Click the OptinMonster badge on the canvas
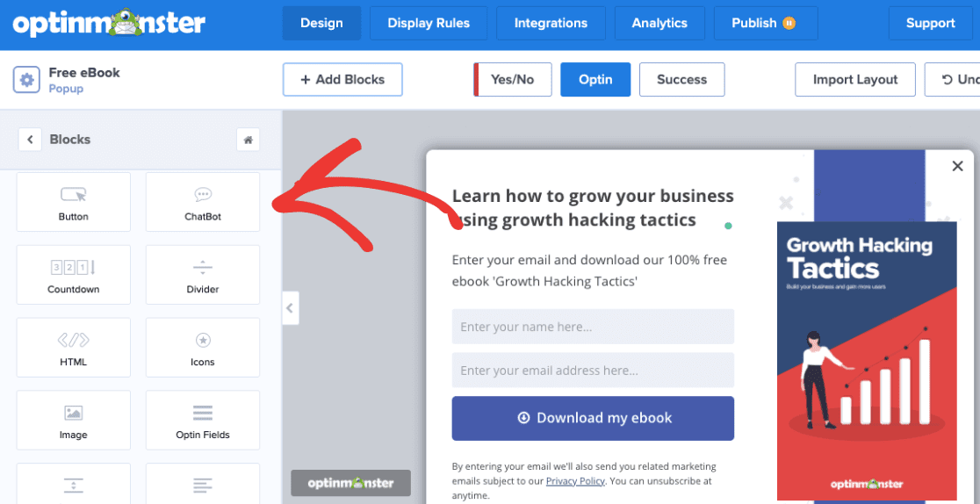 click(x=350, y=483)
